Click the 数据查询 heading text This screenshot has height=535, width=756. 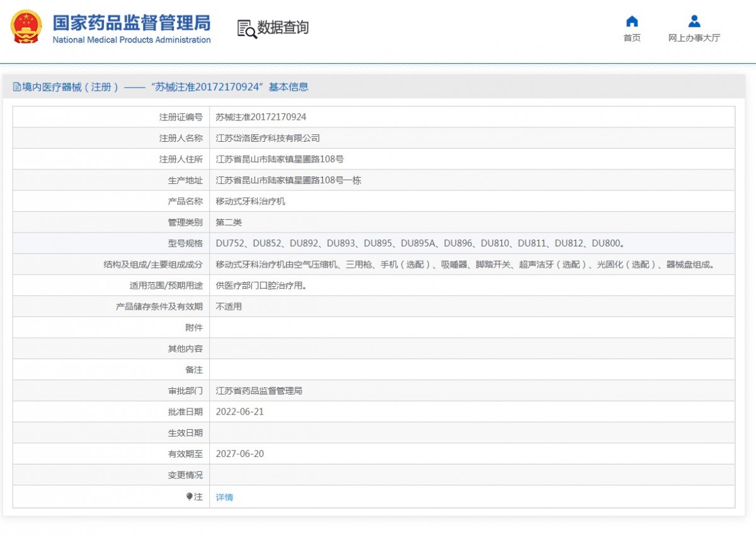click(283, 28)
